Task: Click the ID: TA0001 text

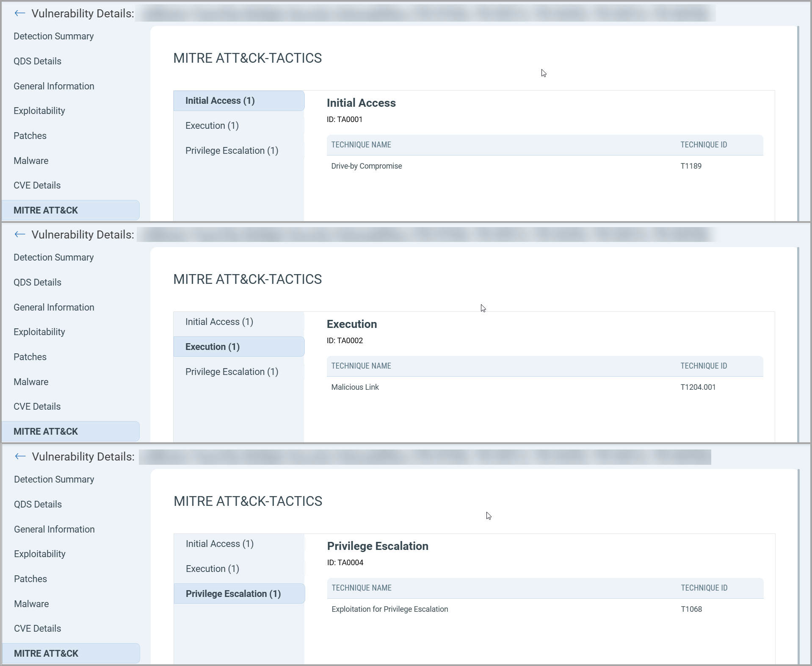Action: (345, 119)
